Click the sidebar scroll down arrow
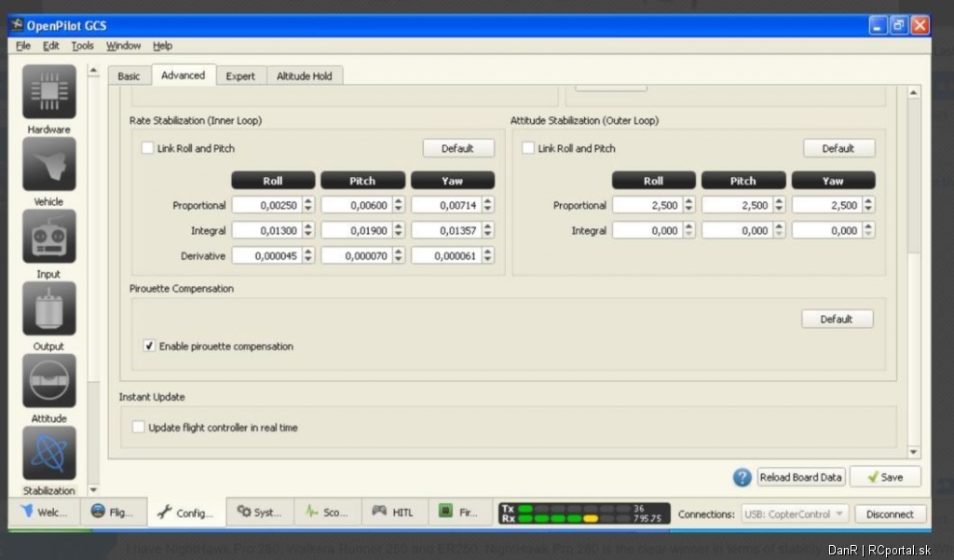 93,489
